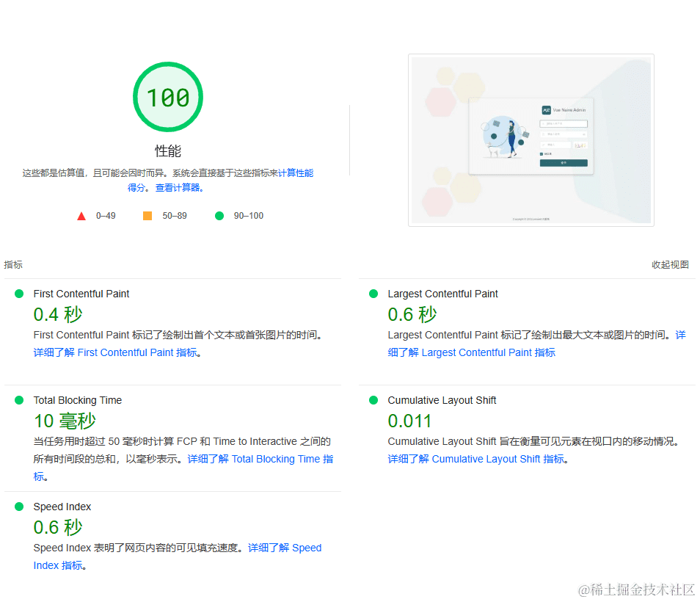This screenshot has width=700, height=602.
Task: Click green dot beside Largest Contentful Paint
Action: click(373, 294)
